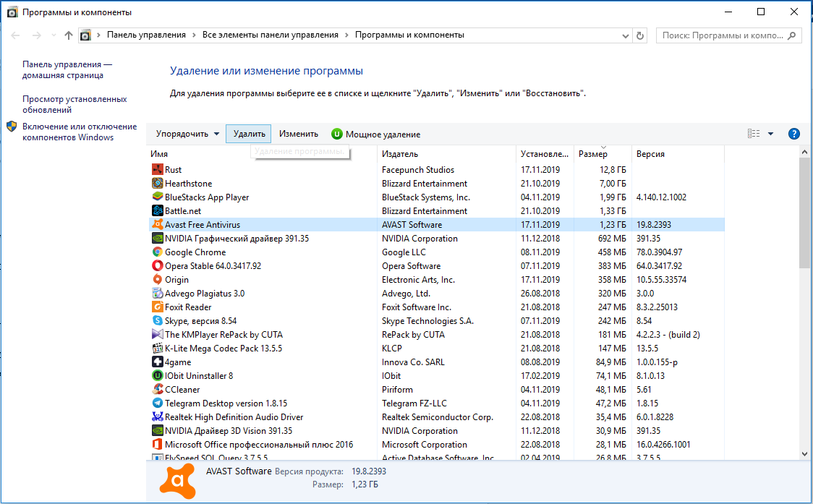Click the Skype program icon
The image size is (813, 504).
157,320
